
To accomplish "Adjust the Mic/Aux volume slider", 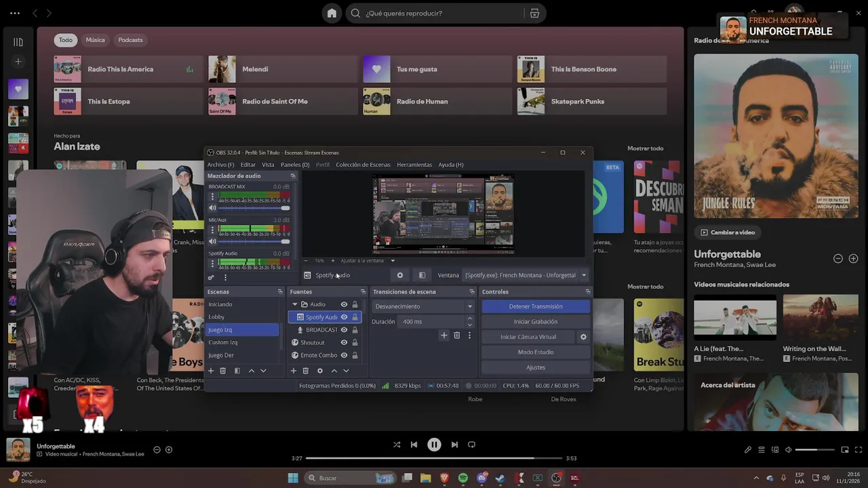I will (x=254, y=241).
